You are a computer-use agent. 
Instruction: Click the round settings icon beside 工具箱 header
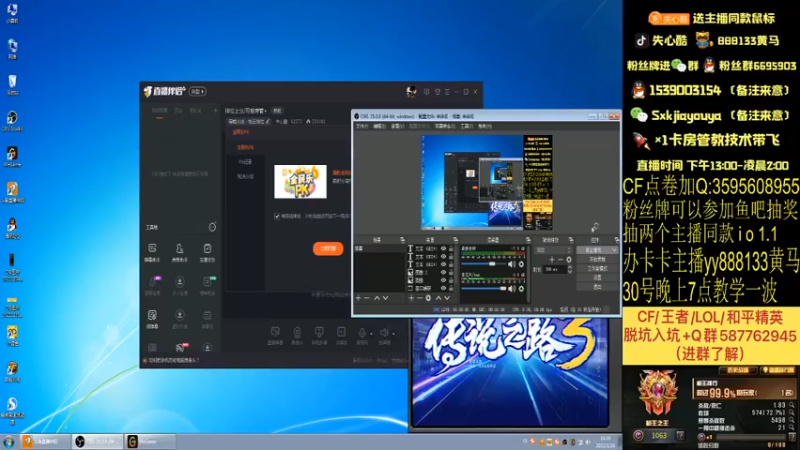pos(212,227)
